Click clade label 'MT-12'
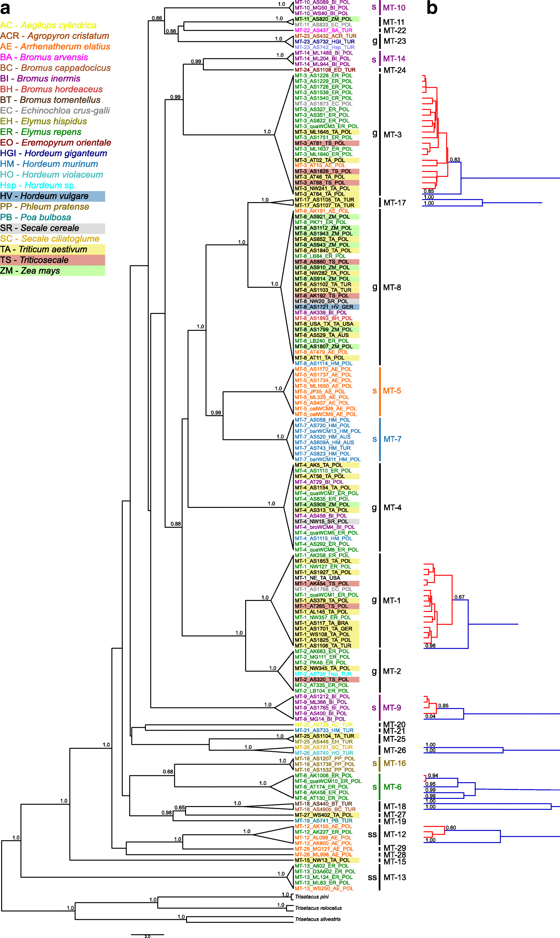 [x=395, y=834]
